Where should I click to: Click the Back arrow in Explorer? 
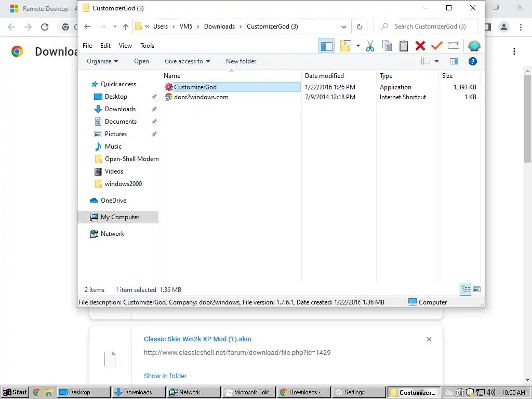[87, 26]
